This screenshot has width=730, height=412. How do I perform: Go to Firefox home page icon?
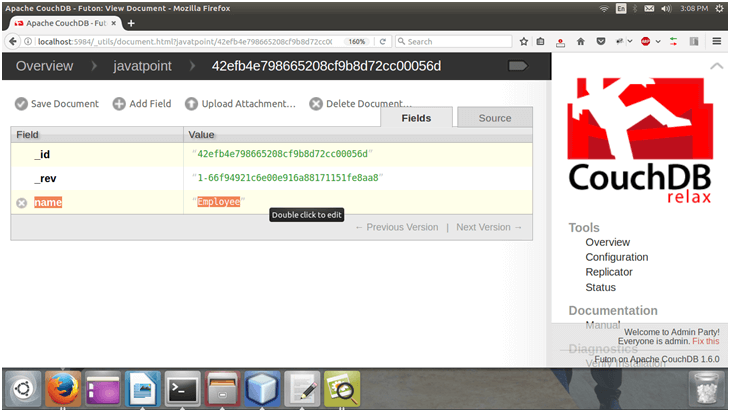tap(581, 41)
